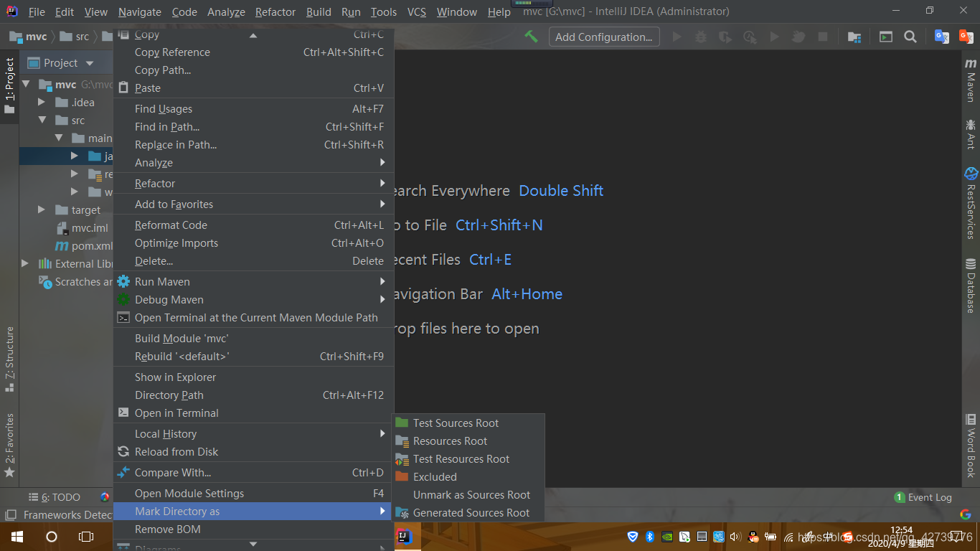This screenshot has width=980, height=551.
Task: Open the Maven tool window tab
Action: click(971, 80)
